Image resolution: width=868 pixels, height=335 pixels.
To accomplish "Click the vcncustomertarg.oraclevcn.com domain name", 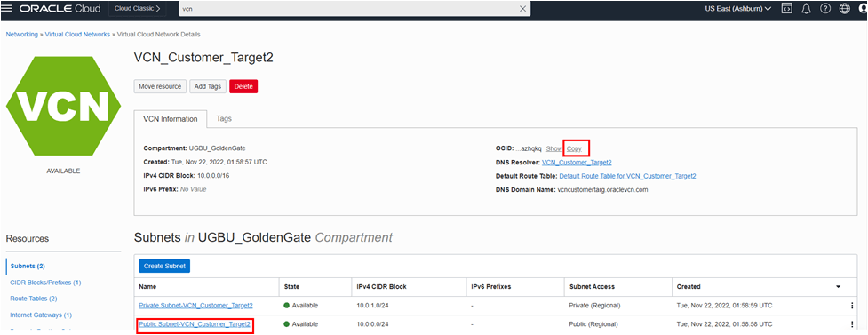I will [x=603, y=189].
